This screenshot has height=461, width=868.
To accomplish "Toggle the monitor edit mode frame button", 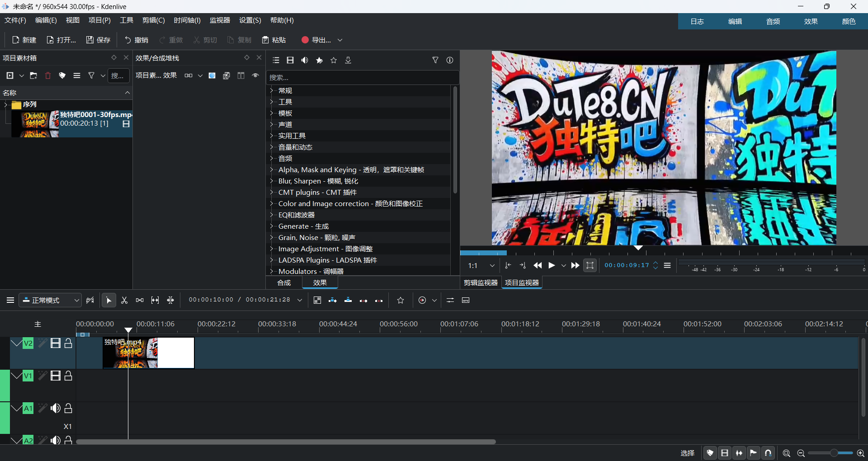I will click(590, 265).
